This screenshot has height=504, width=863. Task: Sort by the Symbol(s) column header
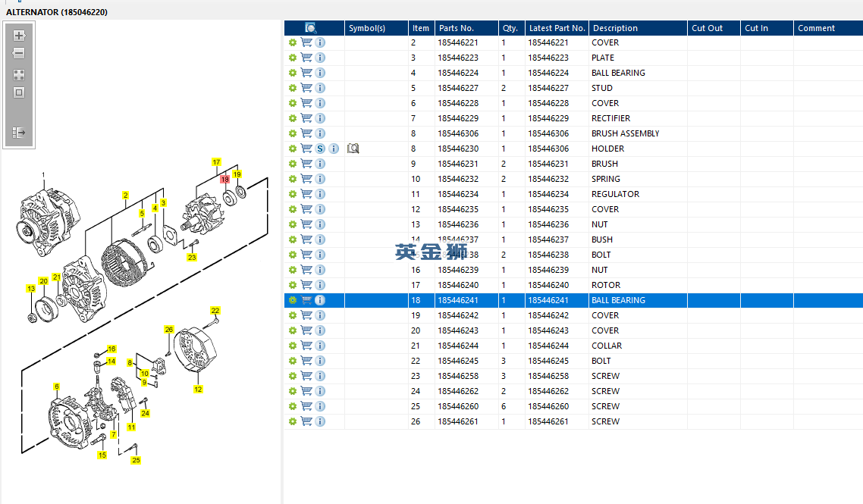pos(376,28)
